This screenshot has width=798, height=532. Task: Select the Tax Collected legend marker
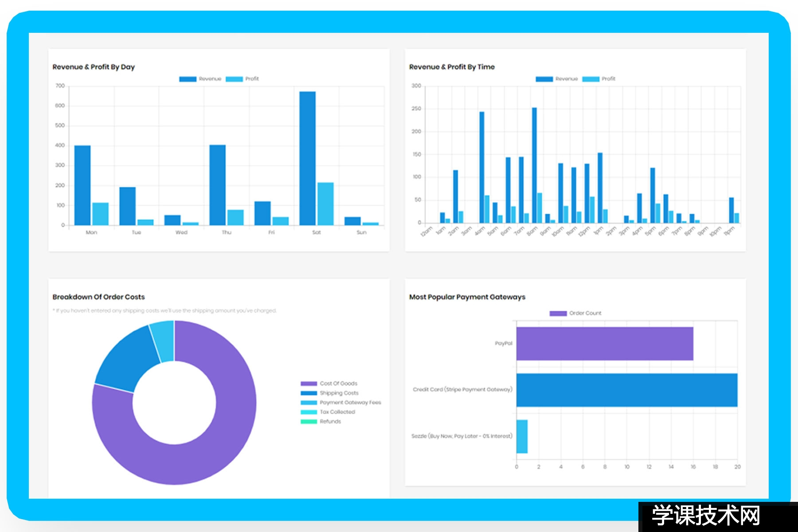[x=308, y=412]
